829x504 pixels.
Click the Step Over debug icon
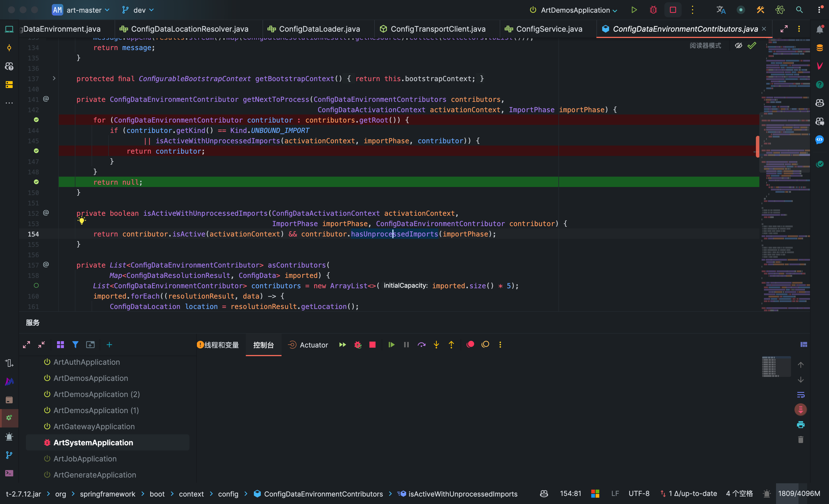(421, 345)
